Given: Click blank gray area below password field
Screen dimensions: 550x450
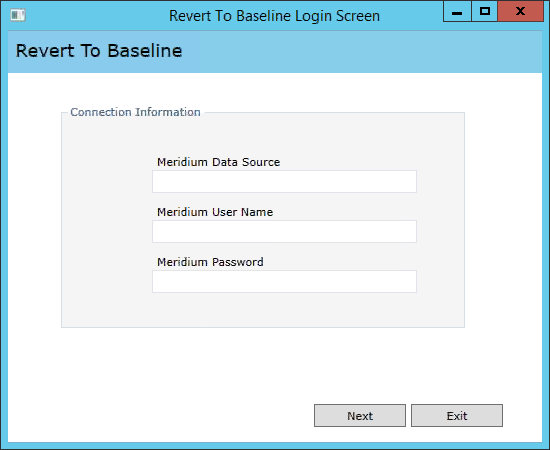Looking at the screenshot, I should pyautogui.click(x=263, y=310).
